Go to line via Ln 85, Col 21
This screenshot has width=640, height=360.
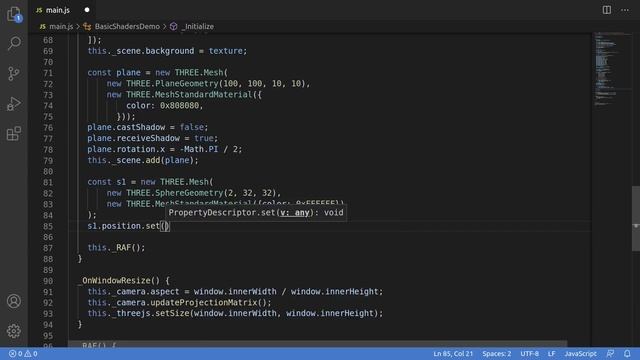(x=453, y=354)
